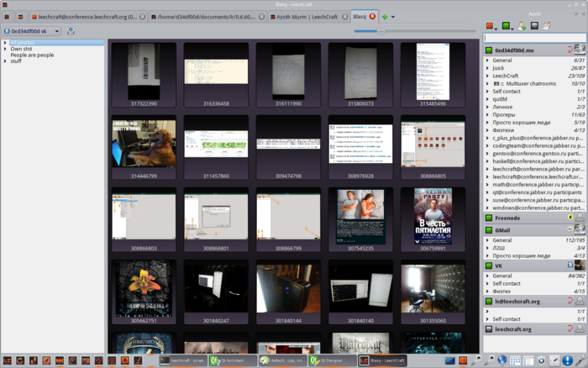Open the green status selector dropdown

[507, 26]
